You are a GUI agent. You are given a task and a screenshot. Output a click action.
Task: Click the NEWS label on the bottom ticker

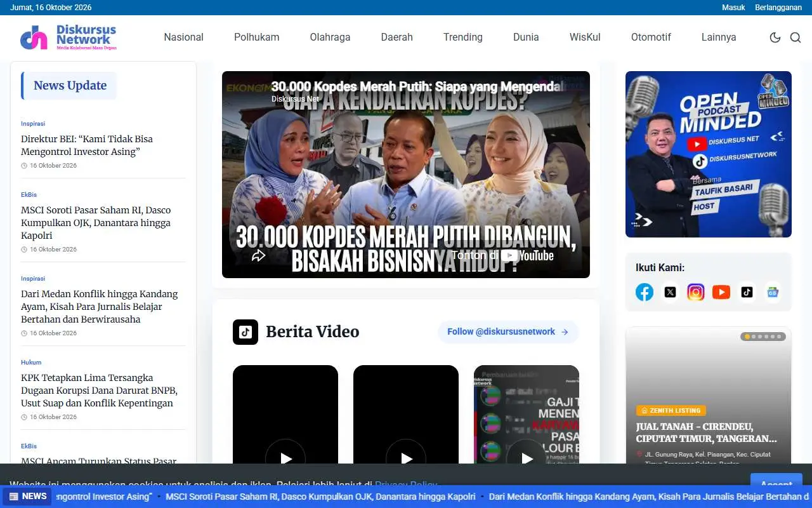tap(28, 497)
